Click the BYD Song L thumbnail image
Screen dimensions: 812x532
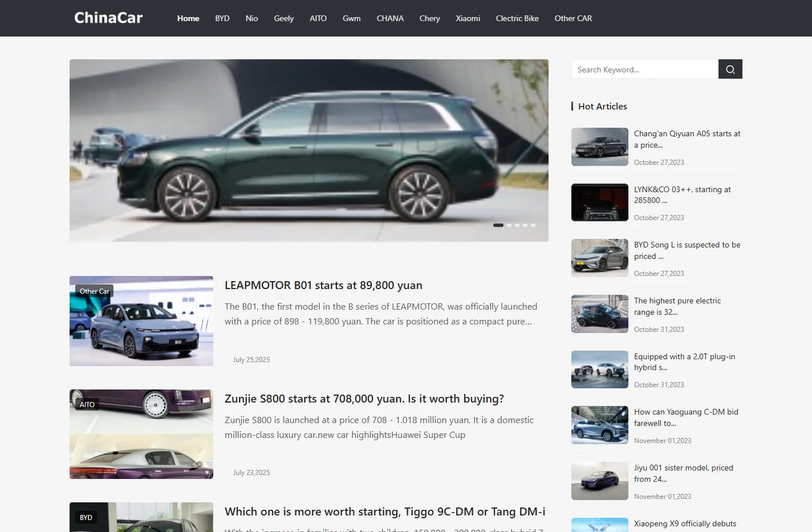pyautogui.click(x=600, y=258)
